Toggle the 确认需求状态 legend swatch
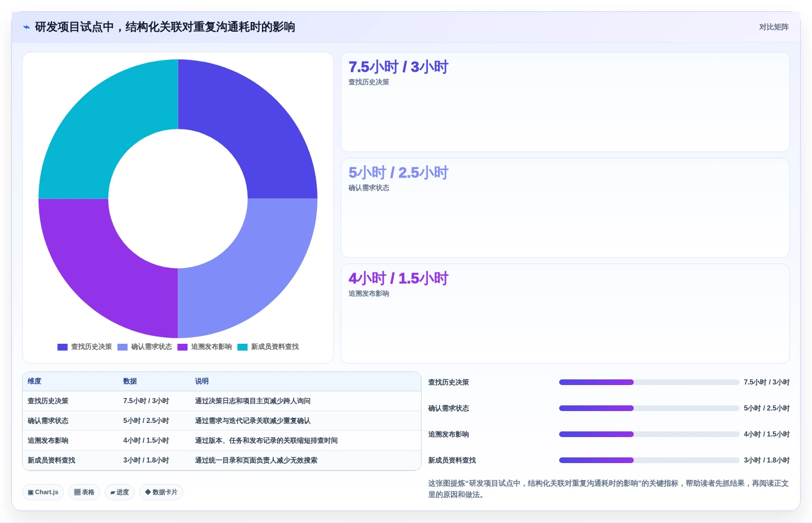 tap(122, 347)
